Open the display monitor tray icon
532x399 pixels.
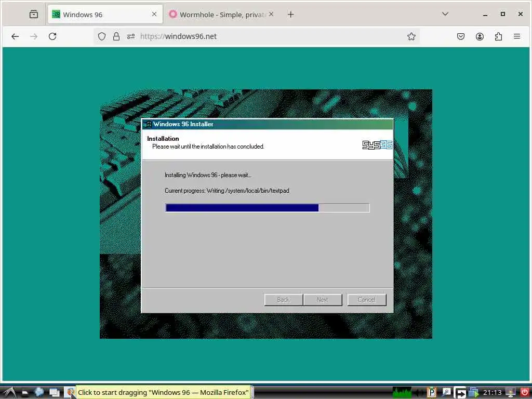click(x=510, y=392)
